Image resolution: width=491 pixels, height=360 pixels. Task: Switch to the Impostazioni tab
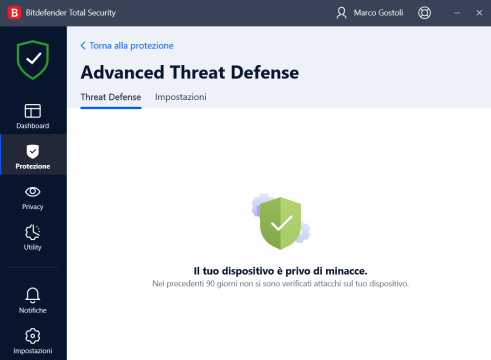coord(181,97)
